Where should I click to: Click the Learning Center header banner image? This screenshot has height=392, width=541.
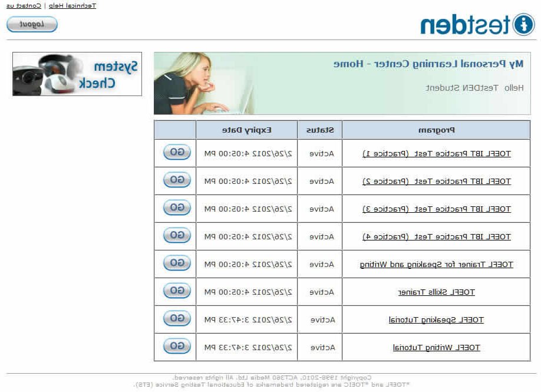[x=342, y=83]
